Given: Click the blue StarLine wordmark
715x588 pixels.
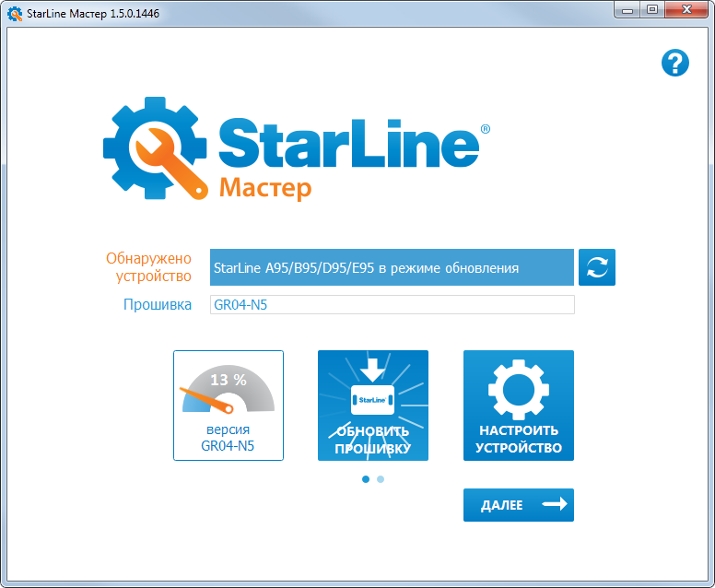Looking at the screenshot, I should tap(348, 145).
